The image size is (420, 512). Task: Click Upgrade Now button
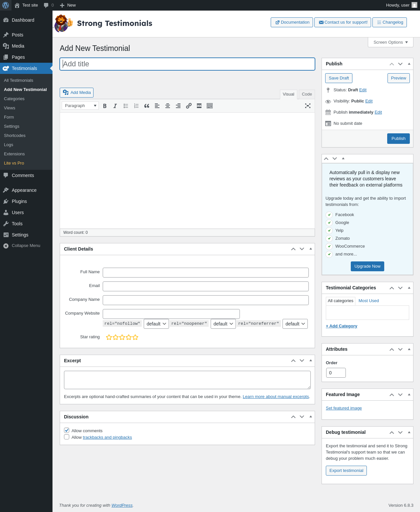(x=367, y=266)
